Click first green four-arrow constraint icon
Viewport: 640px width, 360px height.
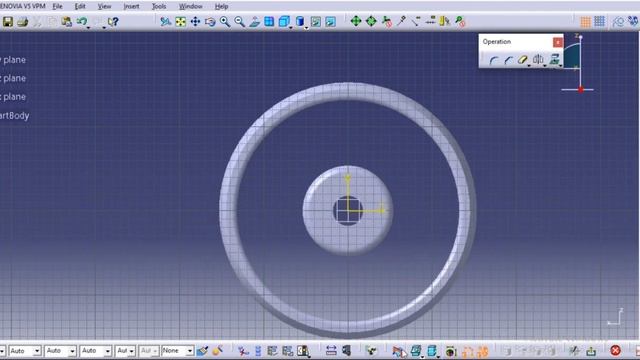pos(356,21)
